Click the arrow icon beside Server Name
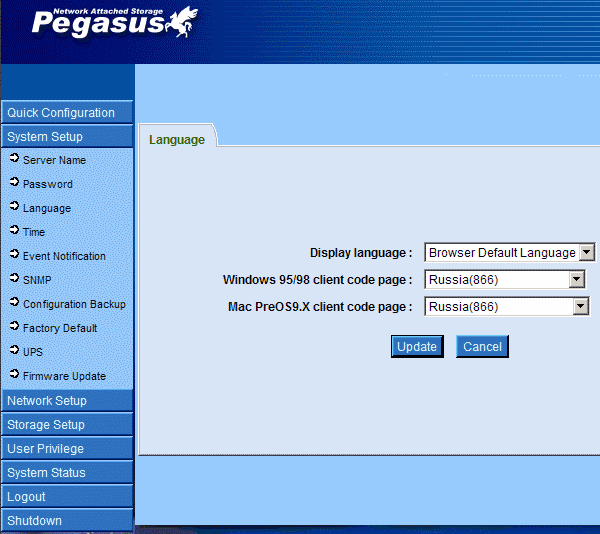 pos(14,159)
